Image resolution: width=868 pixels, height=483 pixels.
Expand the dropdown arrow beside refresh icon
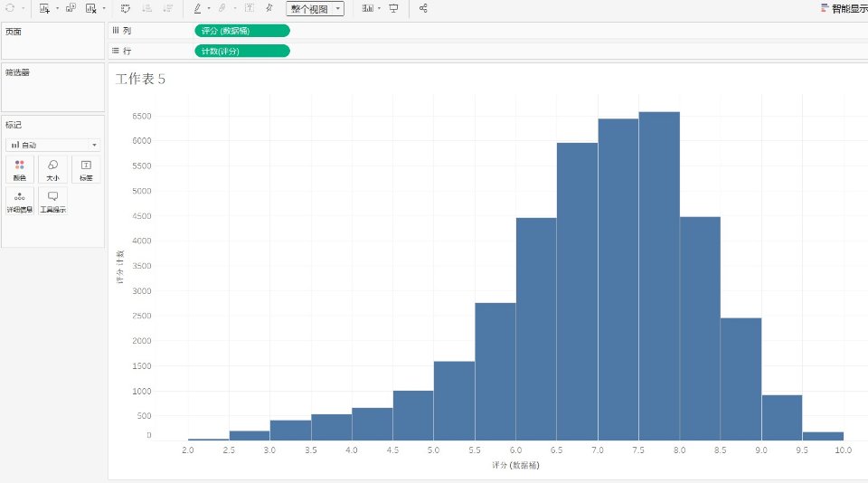click(24, 8)
